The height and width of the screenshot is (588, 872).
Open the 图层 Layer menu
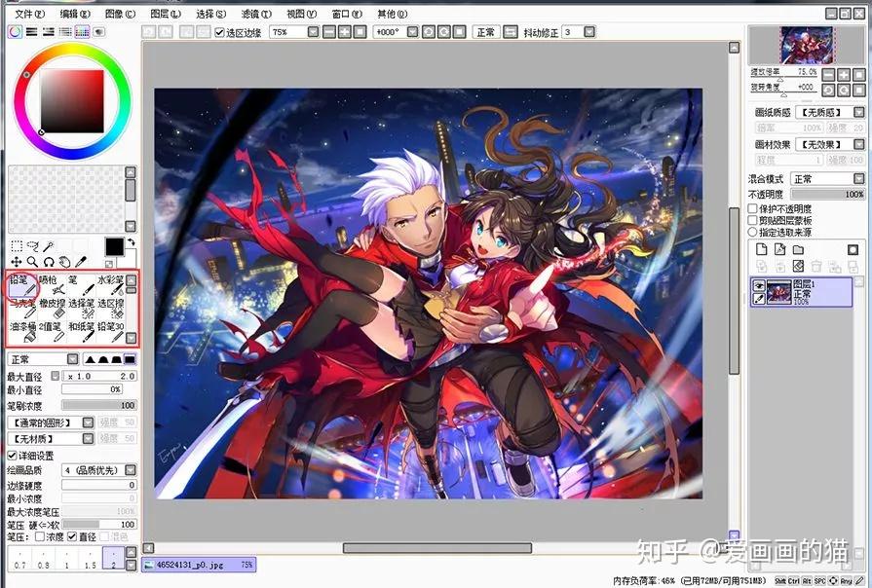[166, 14]
